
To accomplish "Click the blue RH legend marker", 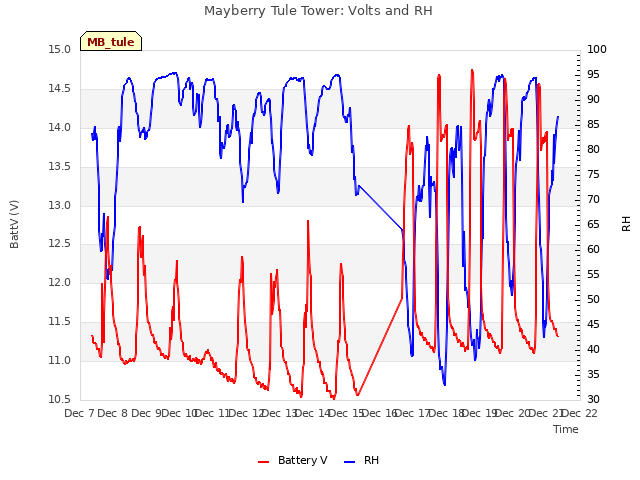I will tap(349, 462).
